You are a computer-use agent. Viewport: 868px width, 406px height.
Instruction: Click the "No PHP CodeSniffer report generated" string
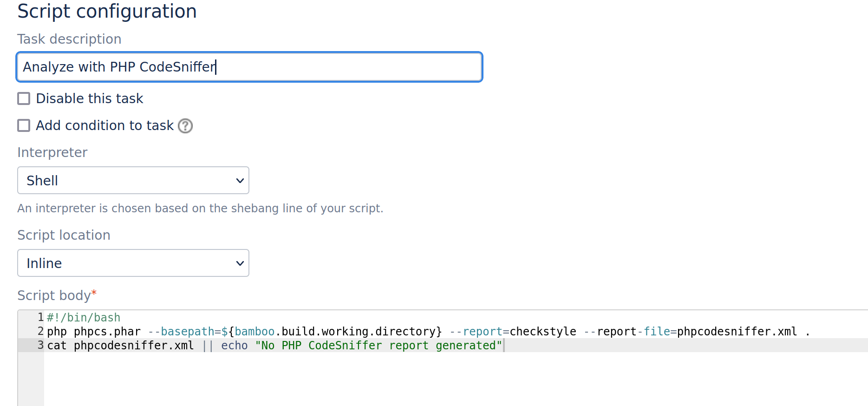(x=379, y=346)
